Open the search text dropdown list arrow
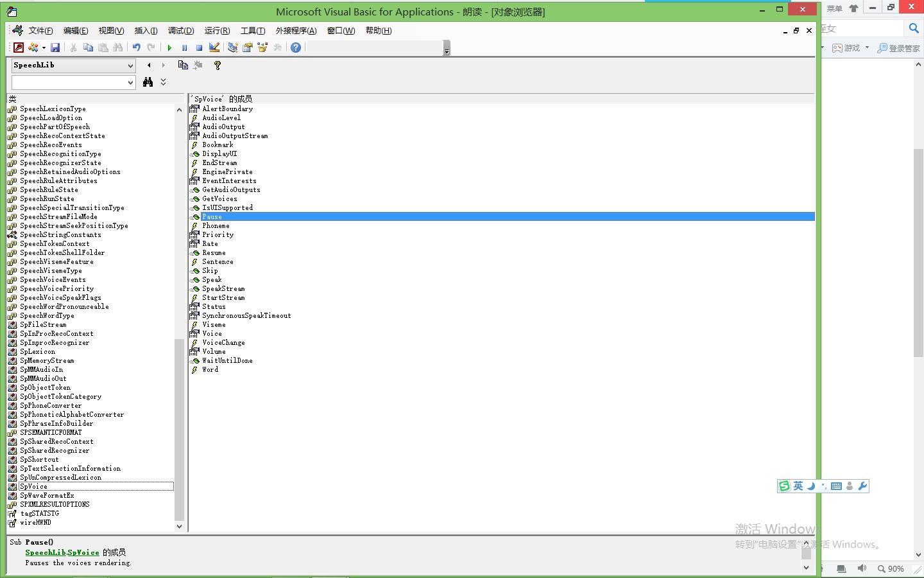The width and height of the screenshot is (924, 578). coord(130,83)
